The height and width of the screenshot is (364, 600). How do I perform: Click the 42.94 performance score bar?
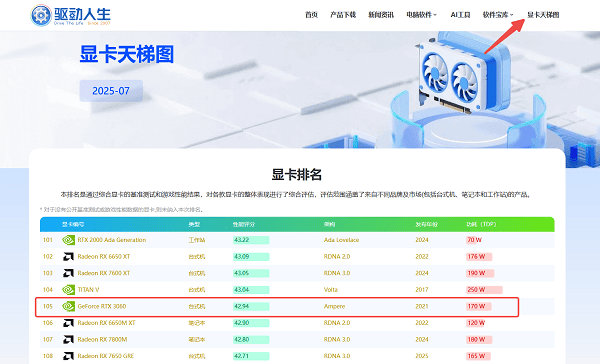[251, 306]
